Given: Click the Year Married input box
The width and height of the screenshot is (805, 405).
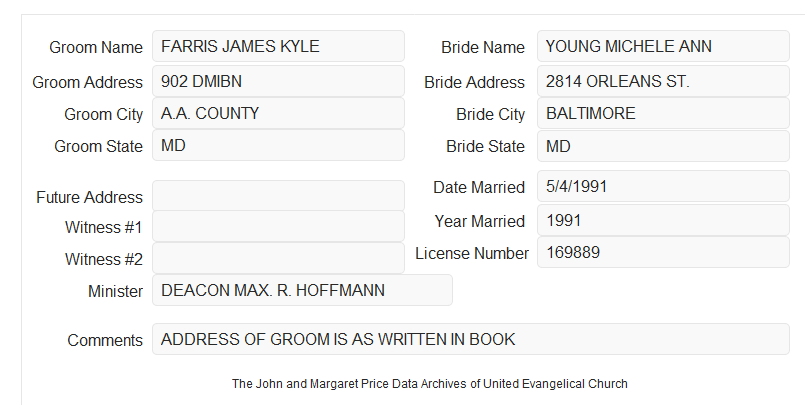Looking at the screenshot, I should (x=663, y=220).
